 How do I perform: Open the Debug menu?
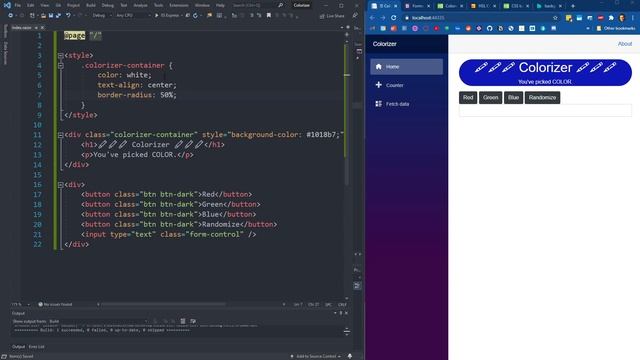coord(108,5)
